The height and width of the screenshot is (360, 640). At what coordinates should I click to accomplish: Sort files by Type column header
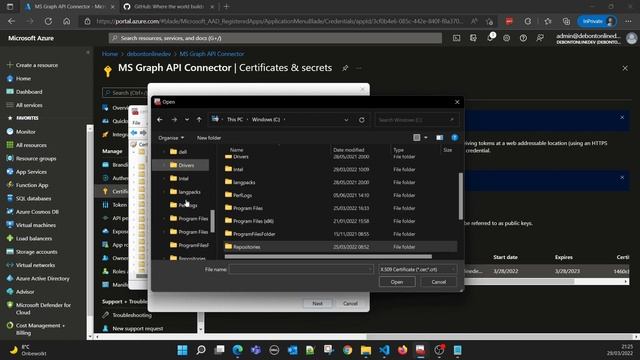398,150
